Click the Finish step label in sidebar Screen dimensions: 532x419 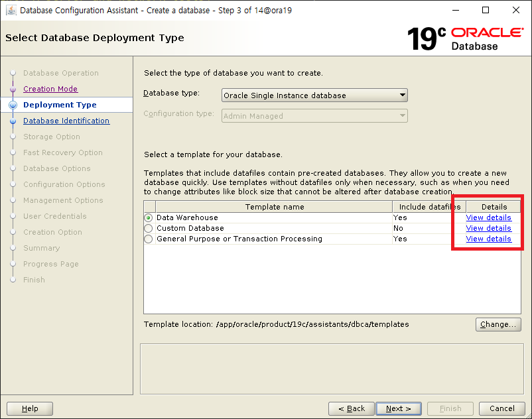coord(34,280)
